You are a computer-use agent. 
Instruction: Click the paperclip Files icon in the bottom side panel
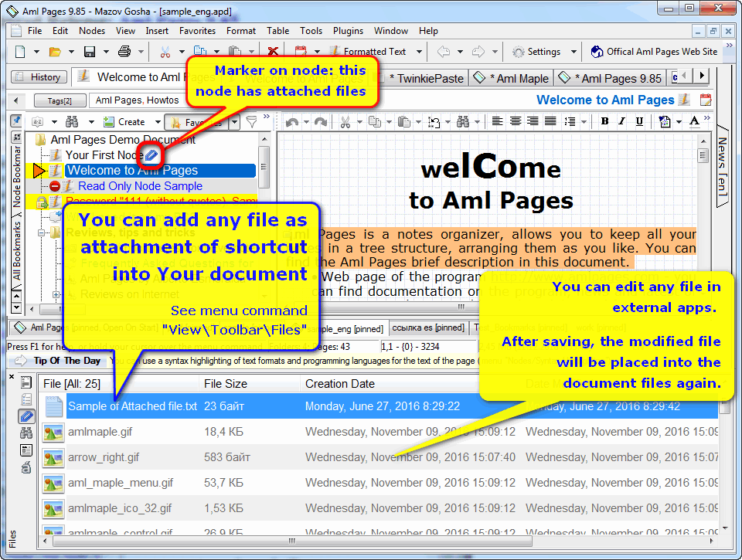pyautogui.click(x=26, y=416)
